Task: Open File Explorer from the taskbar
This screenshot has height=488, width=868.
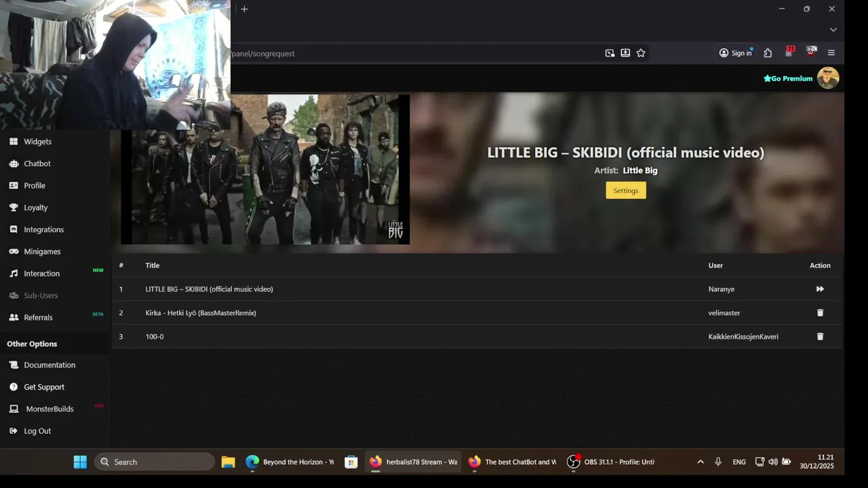Action: (x=228, y=462)
